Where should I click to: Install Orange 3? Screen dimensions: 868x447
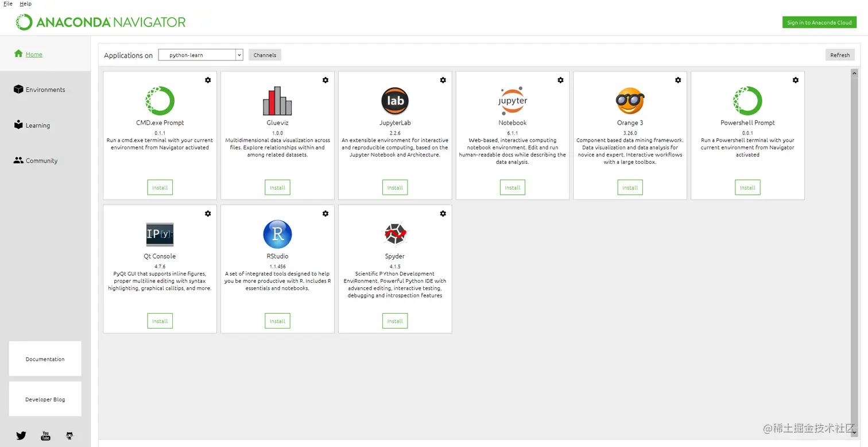pyautogui.click(x=630, y=188)
